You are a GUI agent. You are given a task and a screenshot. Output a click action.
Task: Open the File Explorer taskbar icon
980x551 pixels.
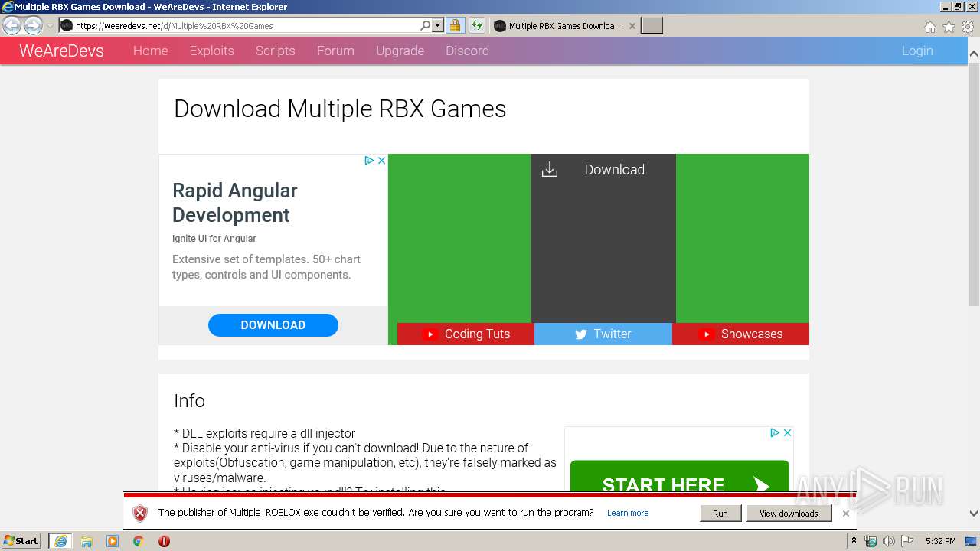pyautogui.click(x=87, y=541)
